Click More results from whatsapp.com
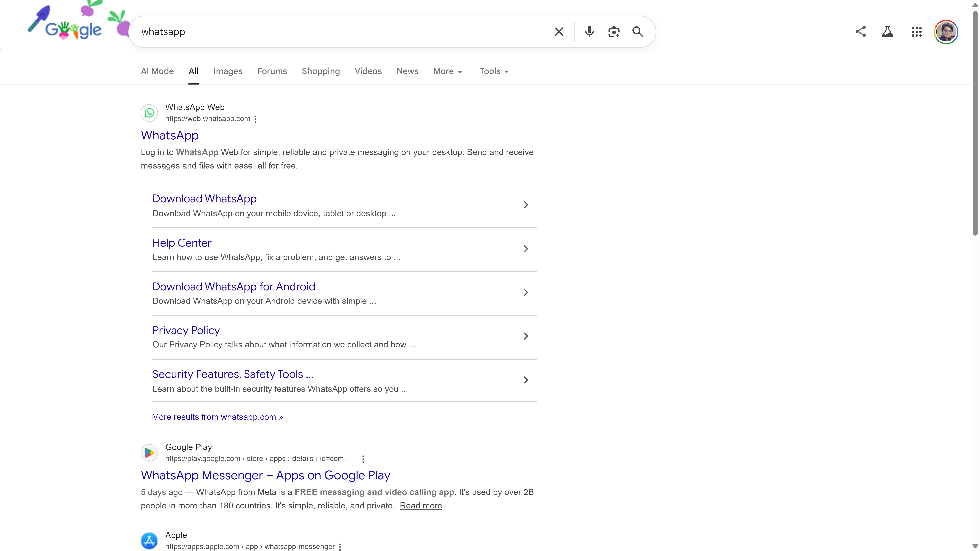The width and height of the screenshot is (980, 551). (x=217, y=417)
